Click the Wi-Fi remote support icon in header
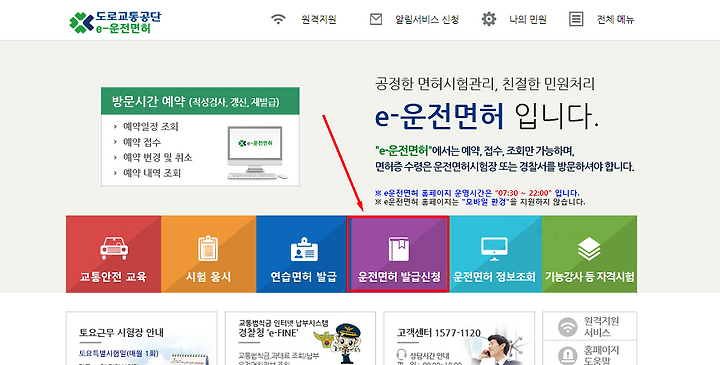The height and width of the screenshot is (365, 720). [278, 19]
